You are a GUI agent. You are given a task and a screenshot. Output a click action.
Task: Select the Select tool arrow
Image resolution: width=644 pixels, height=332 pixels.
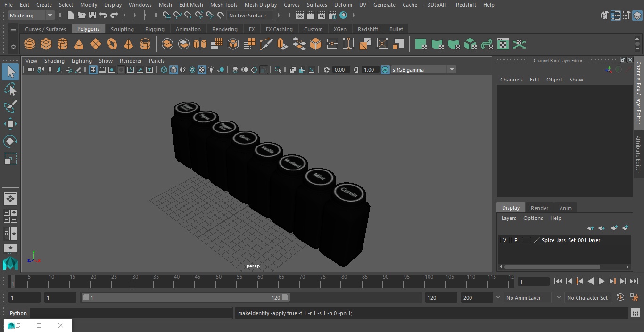pyautogui.click(x=10, y=72)
